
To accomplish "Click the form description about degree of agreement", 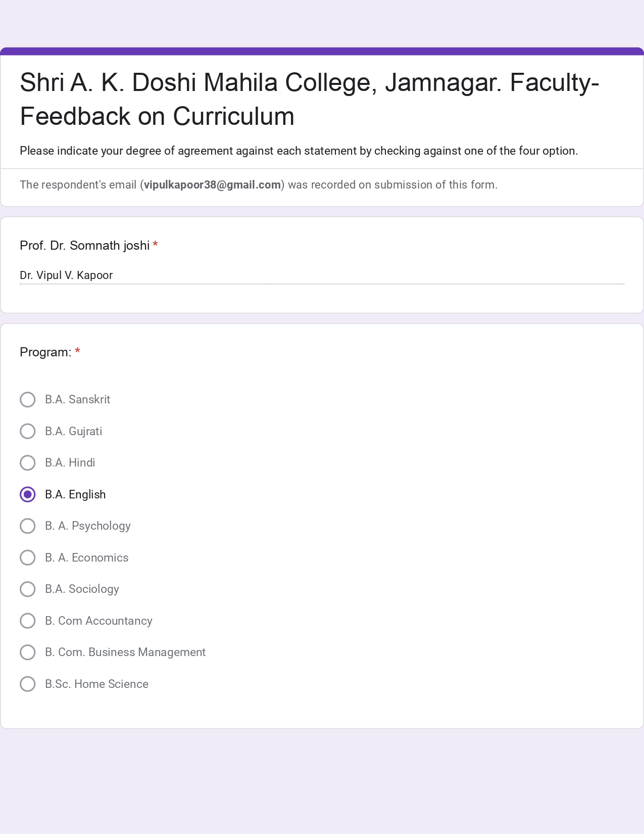I will [299, 151].
